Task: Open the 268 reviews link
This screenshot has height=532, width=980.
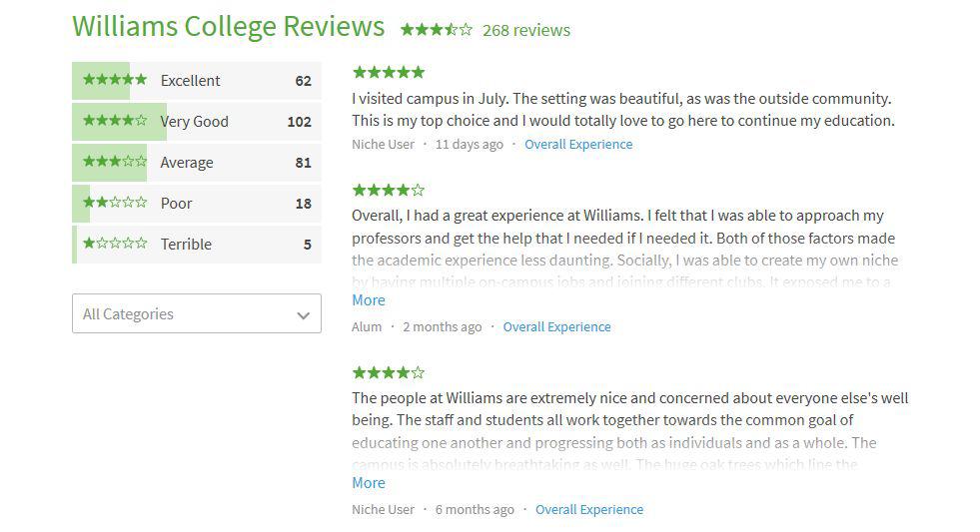Action: point(525,30)
